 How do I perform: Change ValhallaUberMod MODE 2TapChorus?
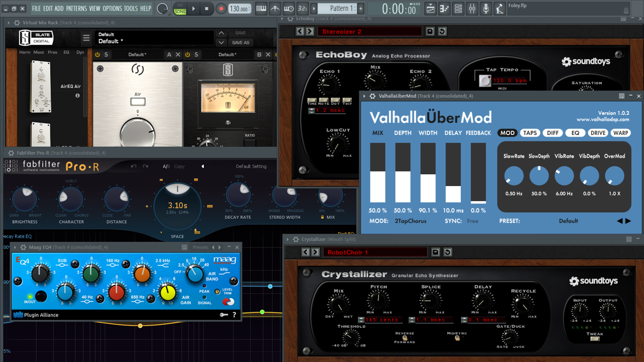410,221
